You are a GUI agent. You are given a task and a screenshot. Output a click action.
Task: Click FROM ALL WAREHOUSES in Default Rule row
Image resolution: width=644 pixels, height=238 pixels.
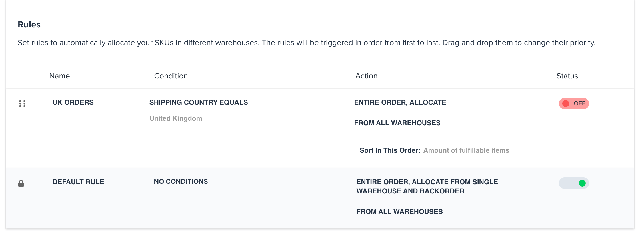399,212
